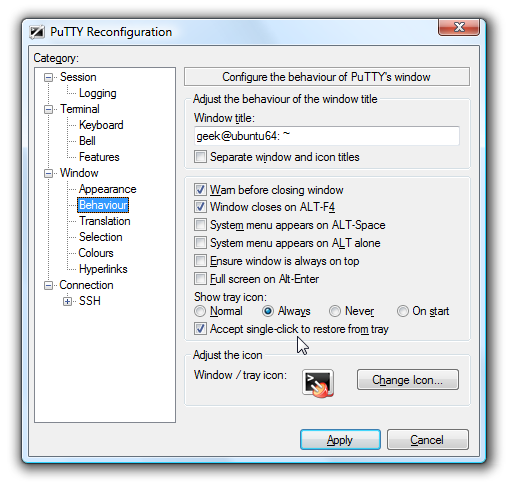This screenshot has height=482, width=508.
Task: Expand the SSH tree node
Action: [x=68, y=302]
